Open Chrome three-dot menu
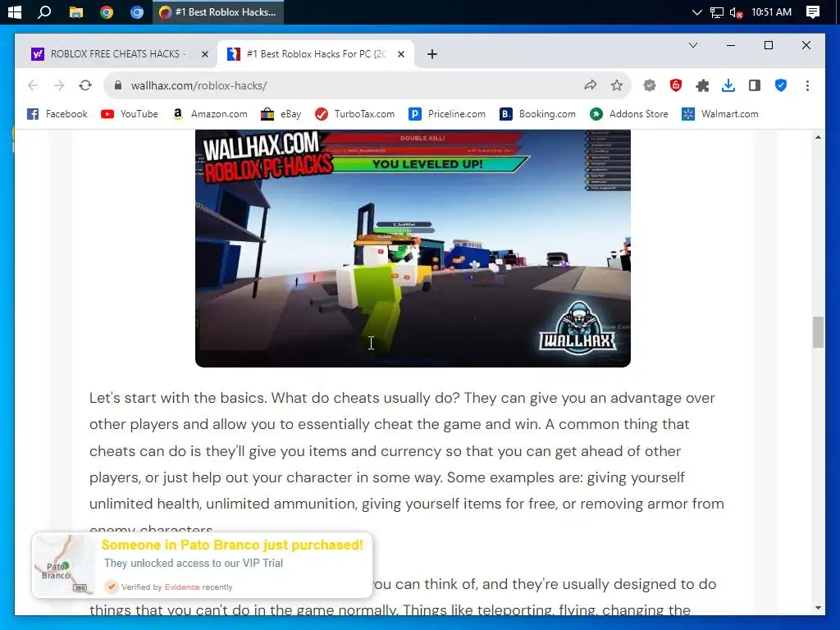The height and width of the screenshot is (630, 840). tap(807, 85)
